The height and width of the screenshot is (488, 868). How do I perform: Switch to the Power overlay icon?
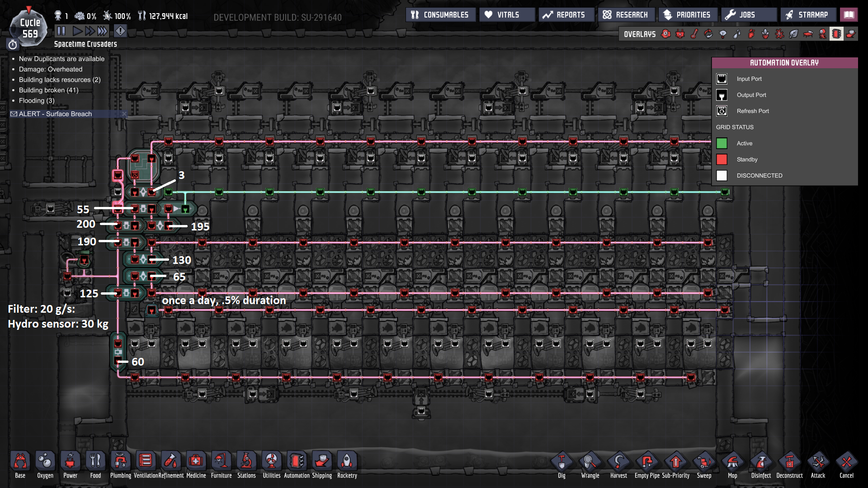tap(680, 34)
